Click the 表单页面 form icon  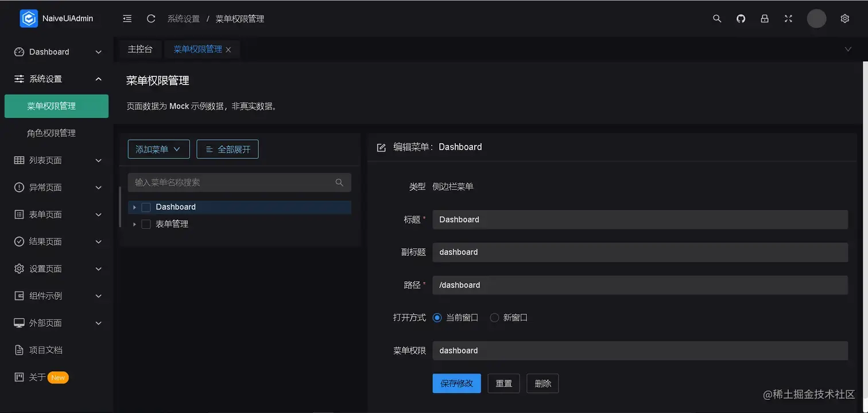coord(19,215)
